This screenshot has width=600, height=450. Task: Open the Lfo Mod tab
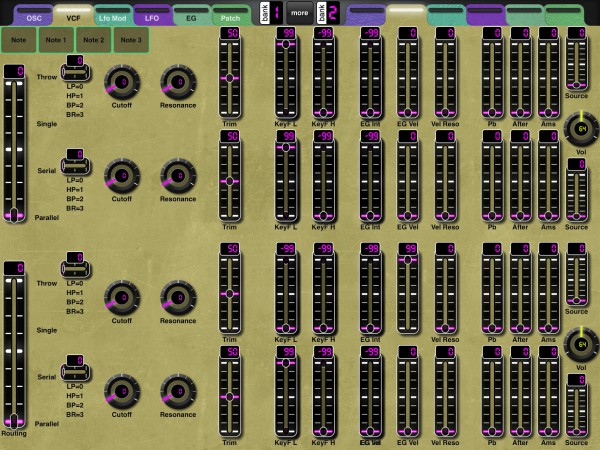point(112,15)
